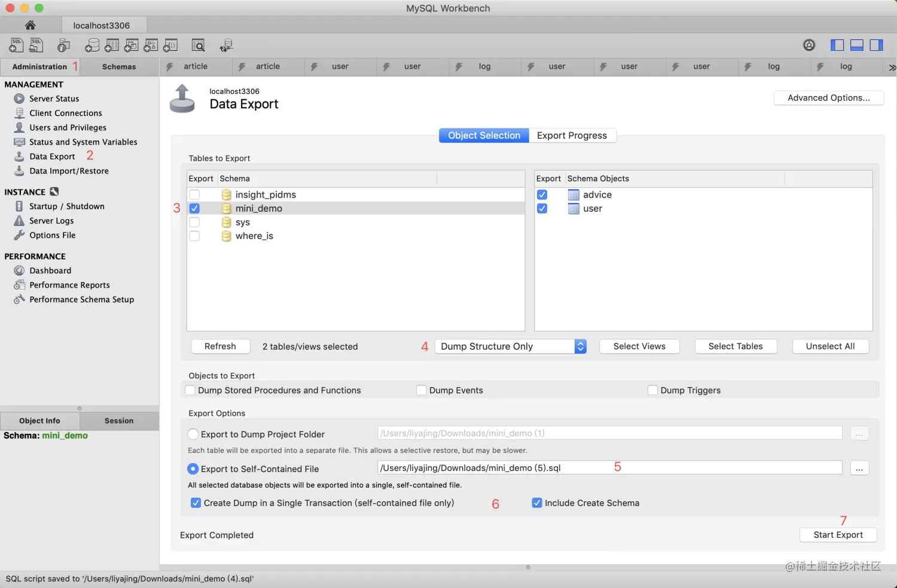
Task: Enable the Dump Events checkbox
Action: tap(422, 390)
